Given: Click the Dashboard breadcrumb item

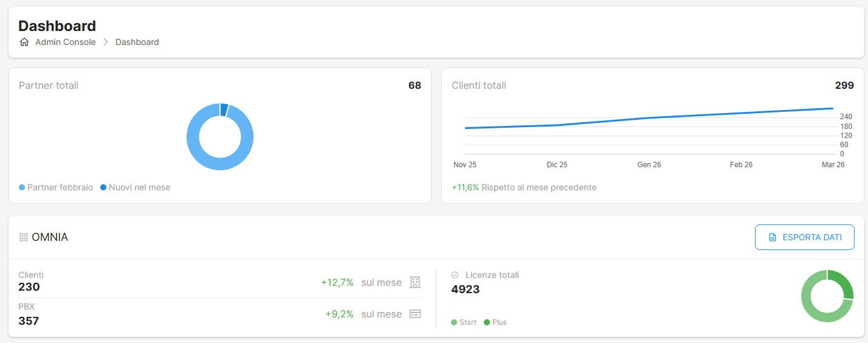Looking at the screenshot, I should tap(137, 42).
